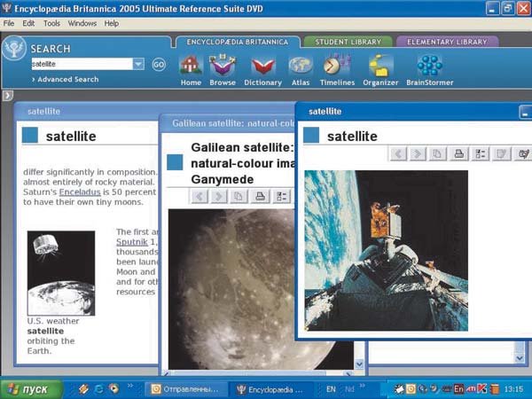Click Forward arrow in front satellite window

coord(418,154)
